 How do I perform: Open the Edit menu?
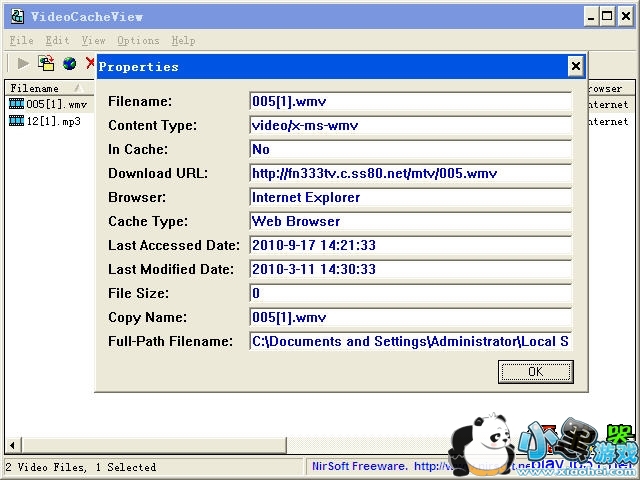pyautogui.click(x=57, y=40)
